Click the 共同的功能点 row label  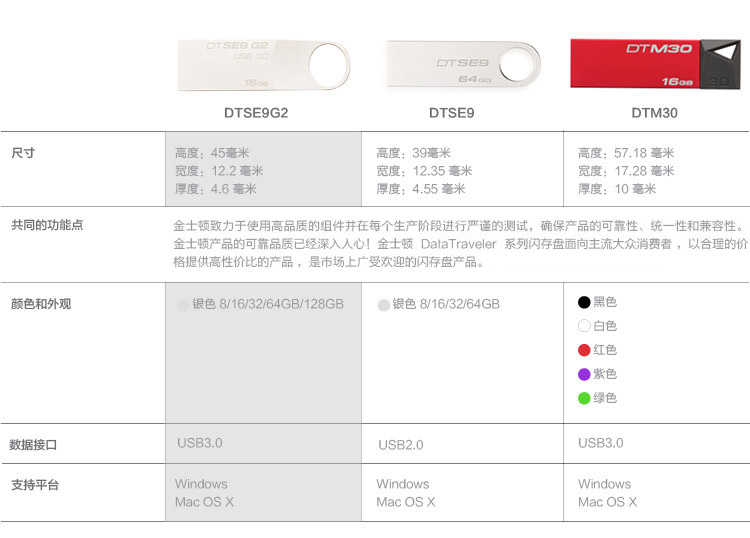point(47,225)
